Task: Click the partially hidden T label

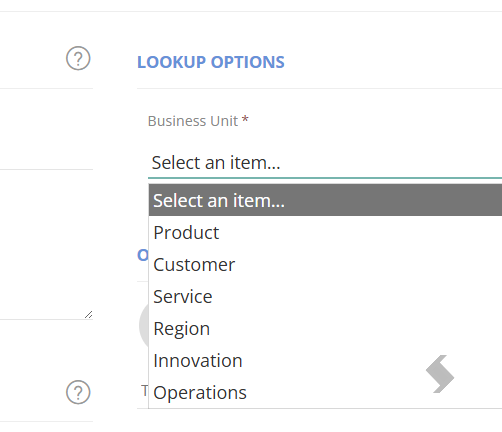Action: point(145,390)
